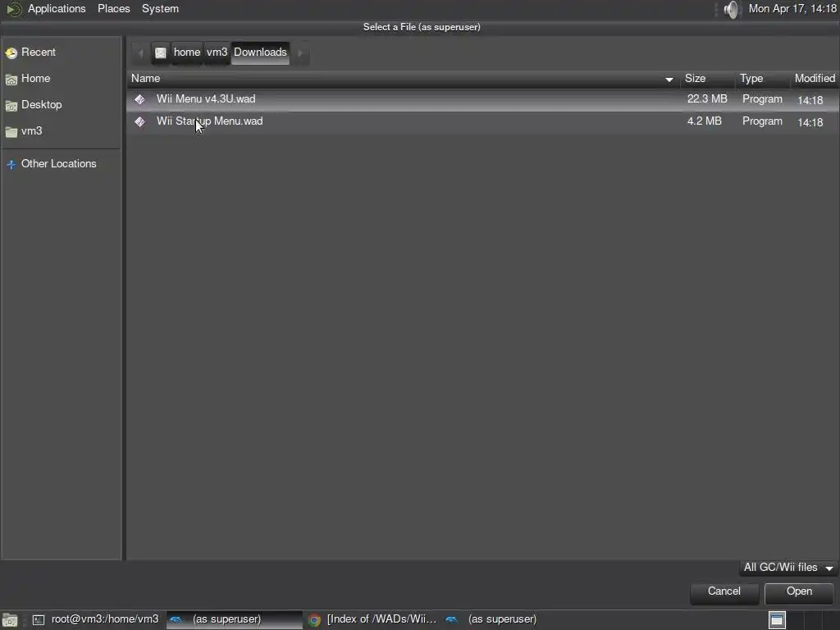Screen dimensions: 840x630
Task: Click the file icon beside Wii Startup Menu.wad
Action: pos(139,121)
